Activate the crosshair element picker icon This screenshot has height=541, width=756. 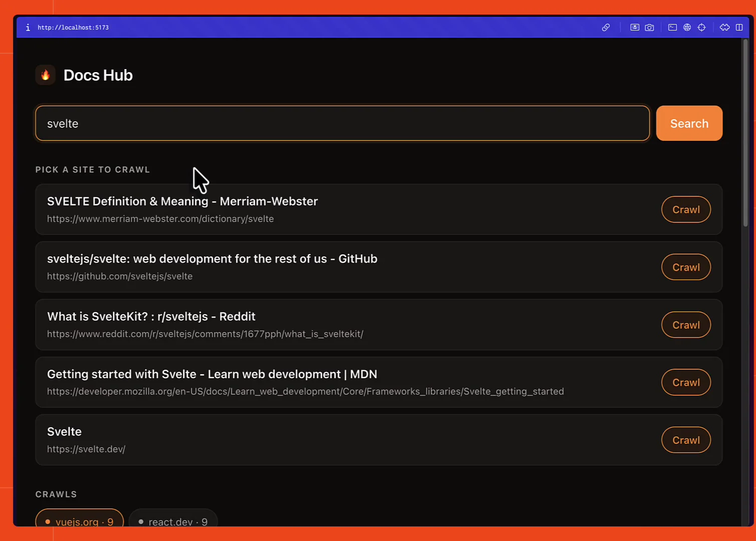pos(701,28)
